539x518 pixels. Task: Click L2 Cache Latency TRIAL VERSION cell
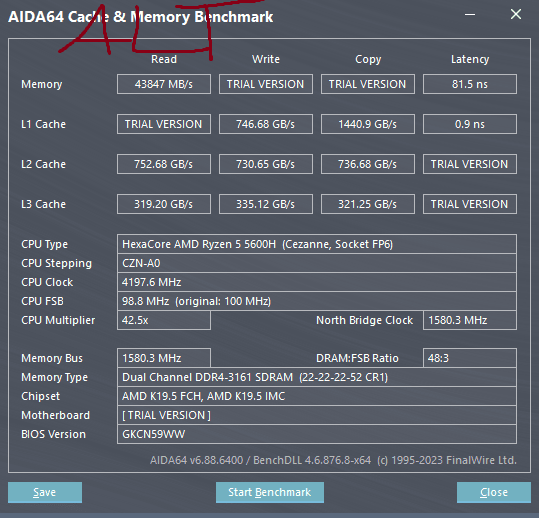point(470,164)
